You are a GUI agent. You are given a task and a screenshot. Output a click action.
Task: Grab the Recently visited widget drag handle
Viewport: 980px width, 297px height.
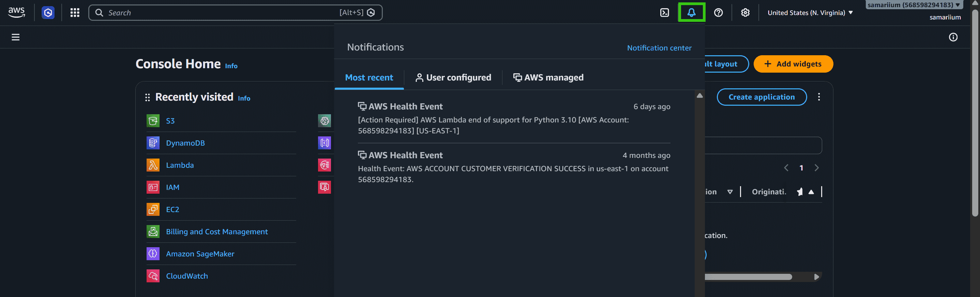[147, 98]
